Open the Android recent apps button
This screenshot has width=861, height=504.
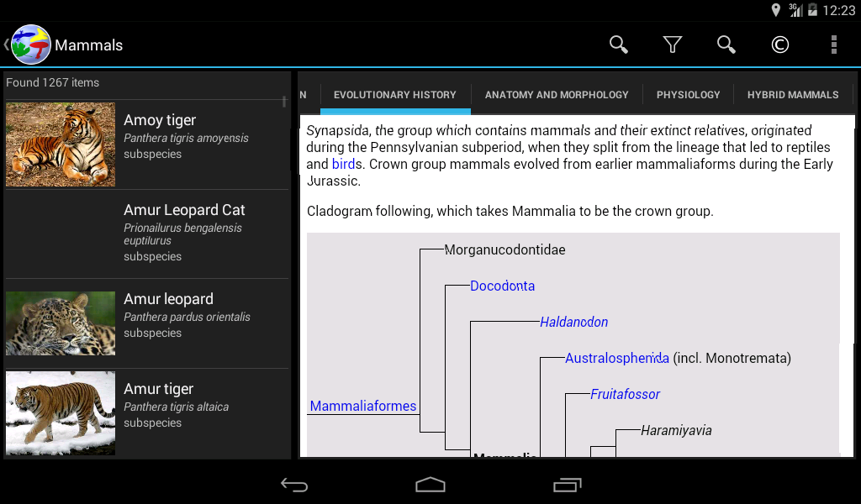[x=567, y=485]
